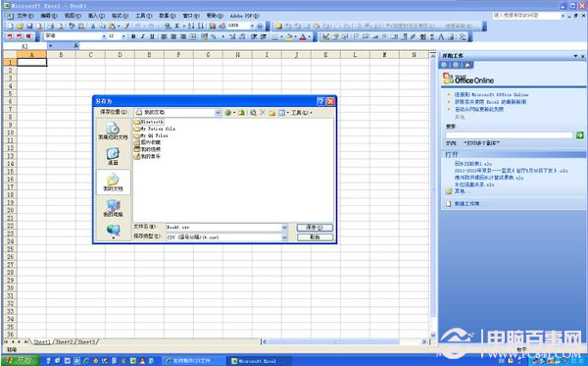The height and width of the screenshot is (366, 588).
Task: Open the Adobe PDF menu
Action: point(244,16)
